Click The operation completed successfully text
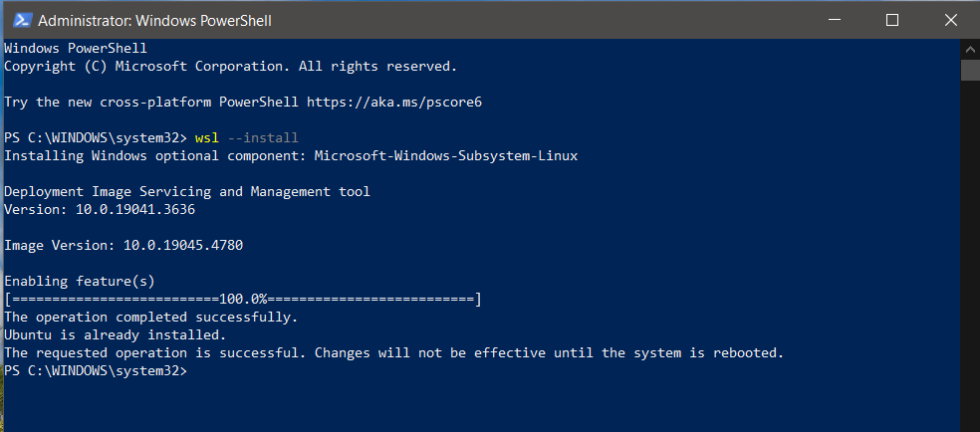Image resolution: width=980 pixels, height=432 pixels. point(150,318)
